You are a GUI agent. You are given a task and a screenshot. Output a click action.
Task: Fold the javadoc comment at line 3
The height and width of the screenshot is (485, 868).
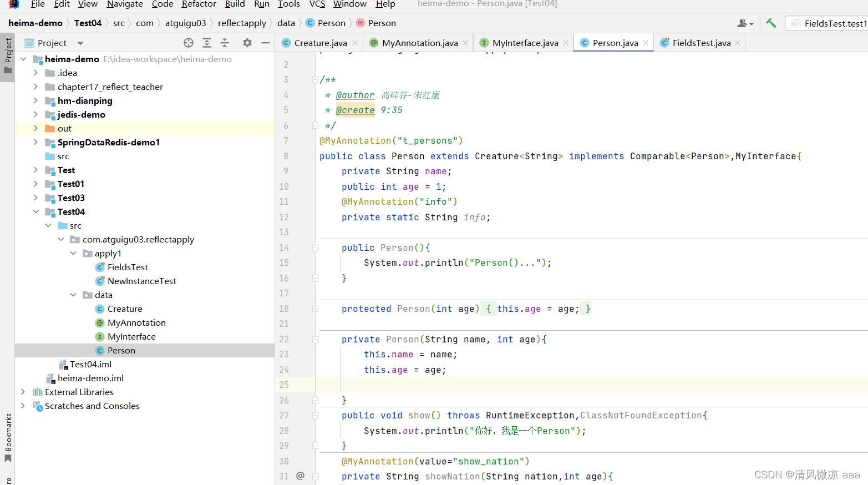[x=315, y=80]
